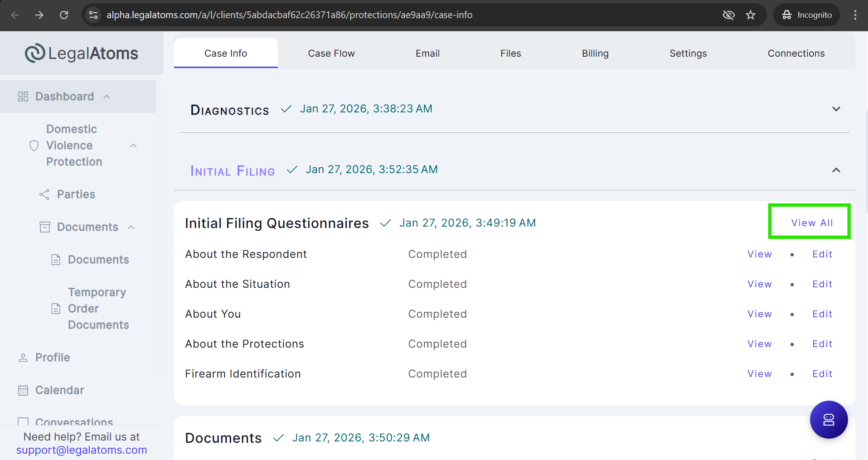
Task: Open the chatbot assistant button
Action: pyautogui.click(x=828, y=419)
